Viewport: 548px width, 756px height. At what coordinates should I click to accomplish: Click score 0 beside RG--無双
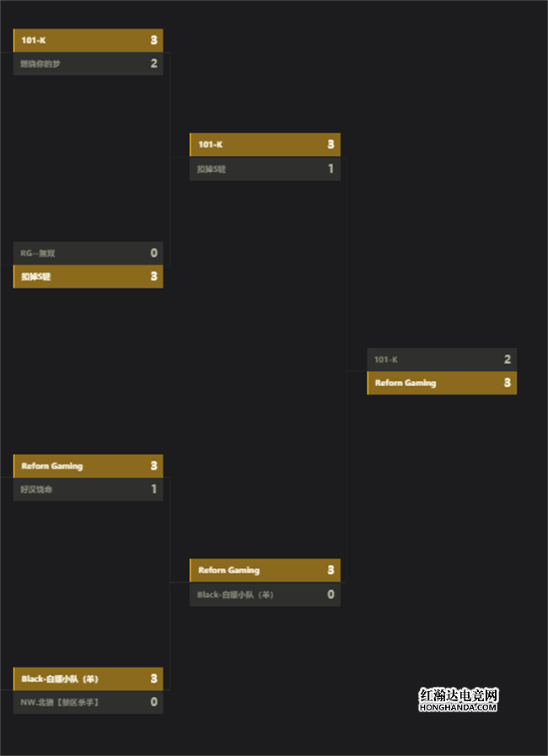click(x=154, y=253)
